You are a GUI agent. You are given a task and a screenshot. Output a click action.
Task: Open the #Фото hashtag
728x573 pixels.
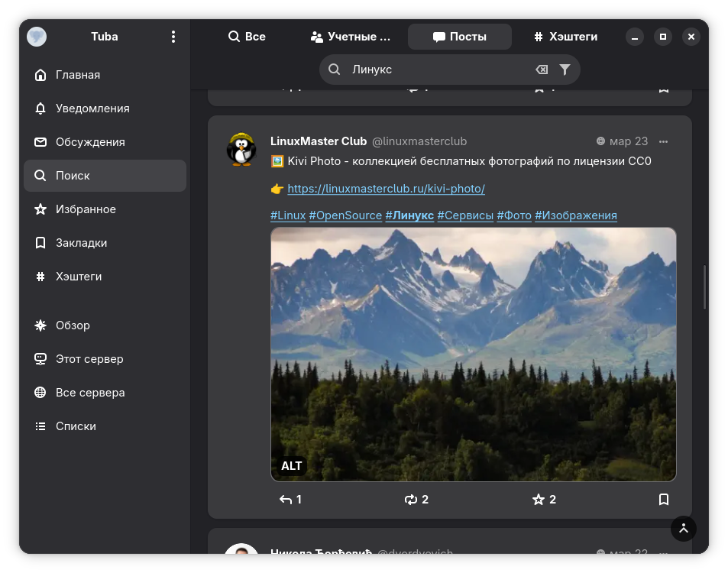pyautogui.click(x=514, y=215)
